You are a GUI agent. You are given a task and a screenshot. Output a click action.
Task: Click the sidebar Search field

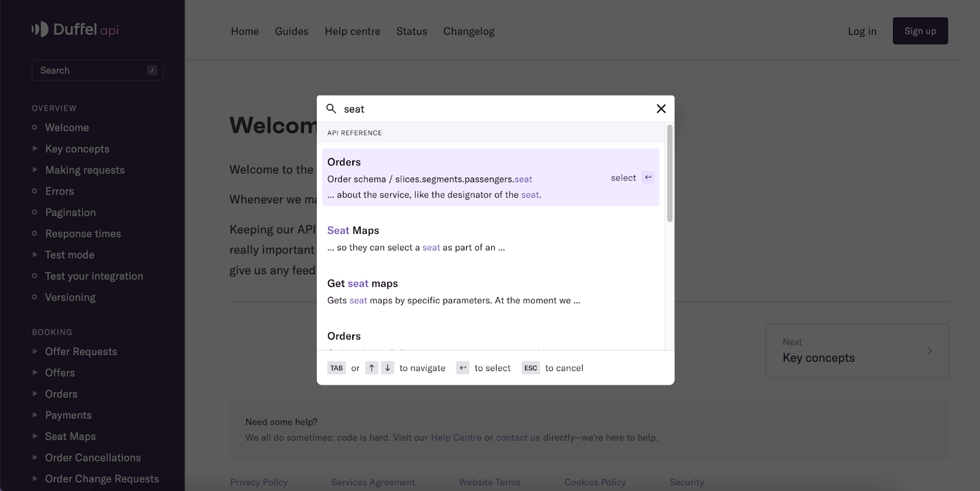coord(97,70)
